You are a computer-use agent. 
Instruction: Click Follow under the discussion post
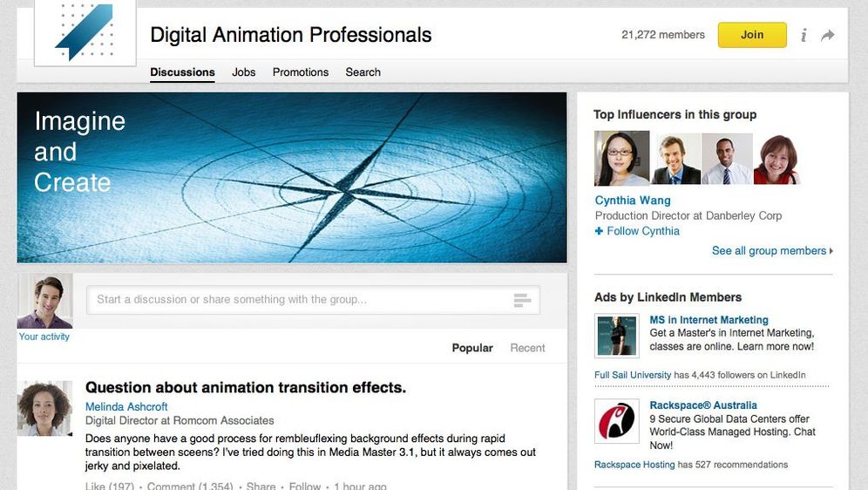305,486
